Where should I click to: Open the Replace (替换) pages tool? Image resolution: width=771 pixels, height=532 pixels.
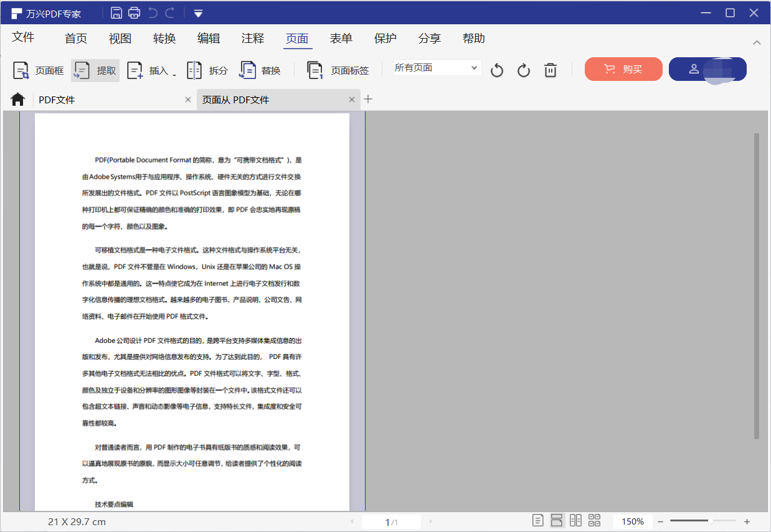261,70
